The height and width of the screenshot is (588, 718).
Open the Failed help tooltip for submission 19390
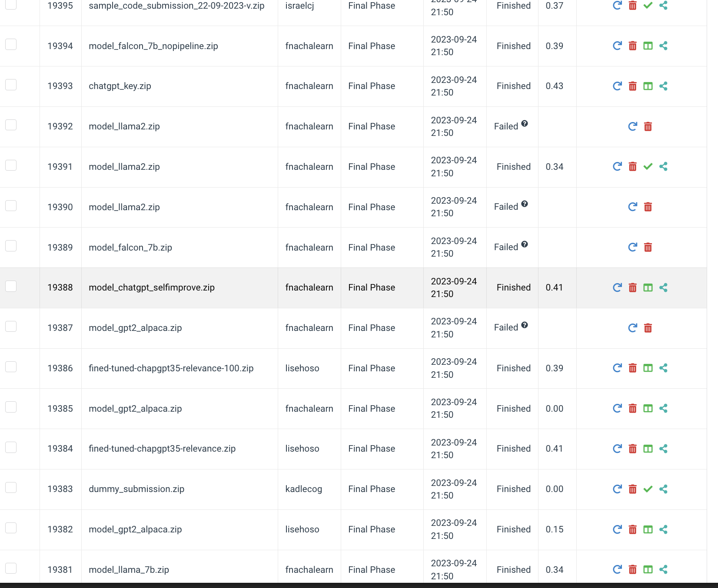pyautogui.click(x=525, y=204)
